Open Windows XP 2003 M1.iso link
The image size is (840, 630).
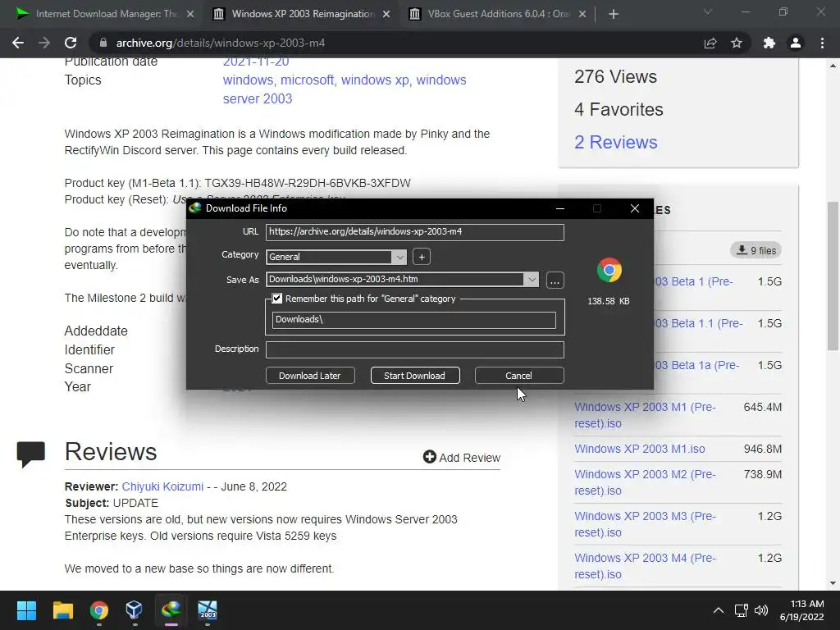640,449
